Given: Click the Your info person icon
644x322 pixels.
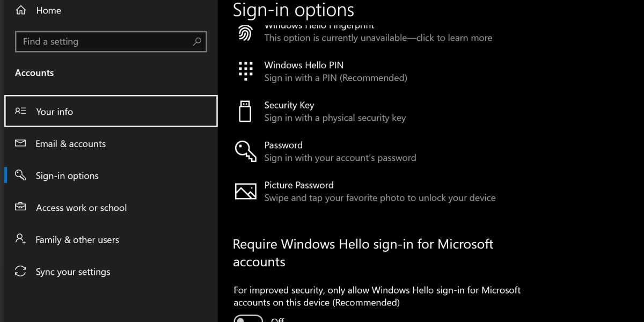Looking at the screenshot, I should (x=20, y=111).
